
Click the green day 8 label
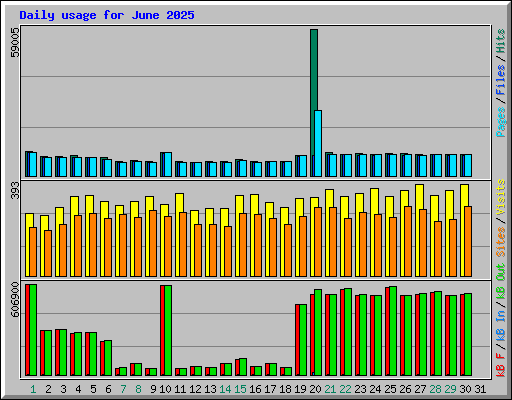pyautogui.click(x=138, y=389)
